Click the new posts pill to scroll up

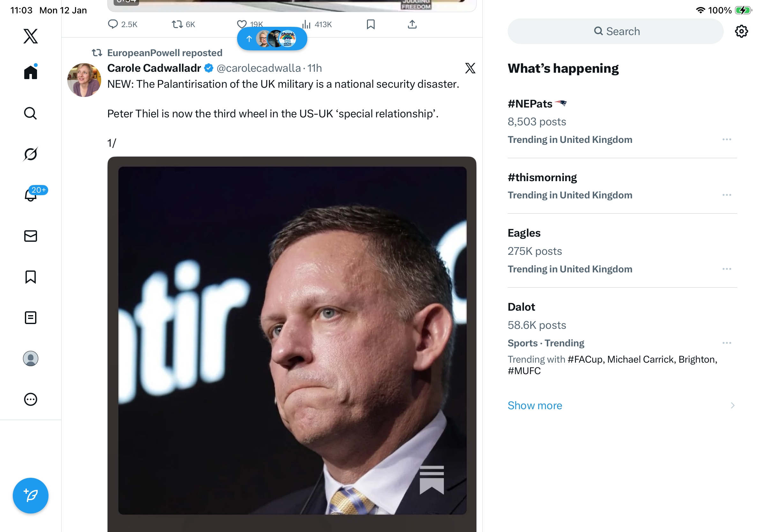coord(272,39)
